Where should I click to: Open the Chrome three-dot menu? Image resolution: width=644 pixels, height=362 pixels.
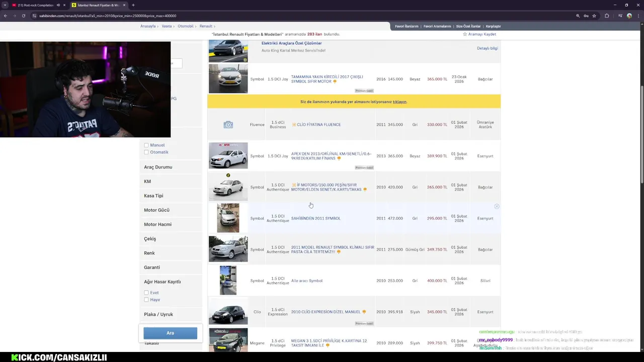638,16
